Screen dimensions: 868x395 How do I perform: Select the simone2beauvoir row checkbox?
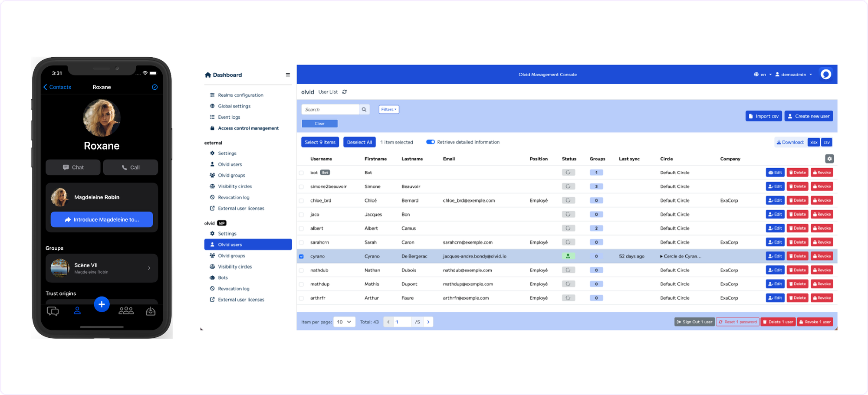[x=302, y=187]
